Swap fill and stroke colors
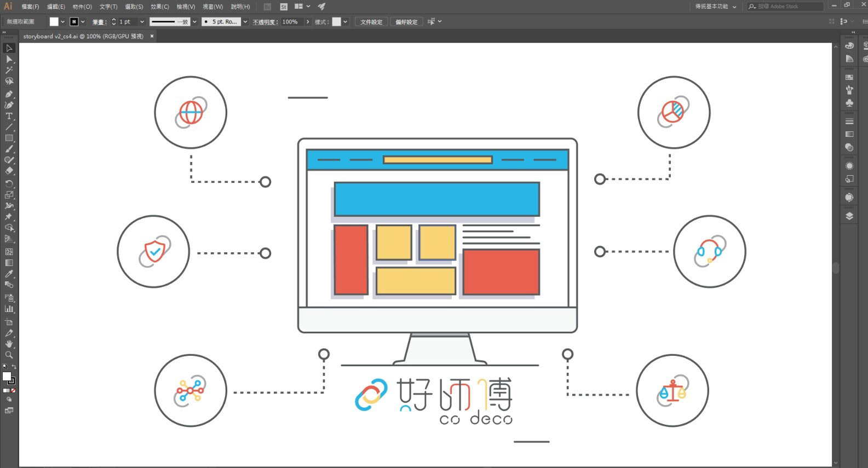 [x=14, y=367]
